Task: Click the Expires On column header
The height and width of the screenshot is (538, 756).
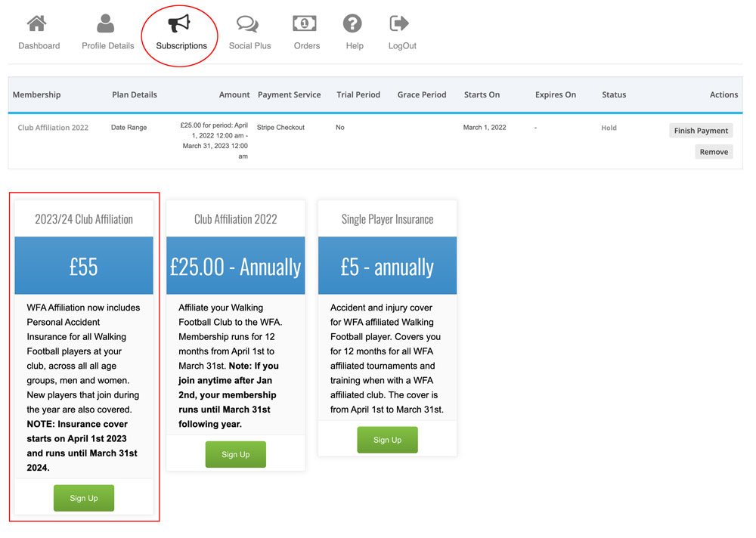Action: pyautogui.click(x=555, y=95)
